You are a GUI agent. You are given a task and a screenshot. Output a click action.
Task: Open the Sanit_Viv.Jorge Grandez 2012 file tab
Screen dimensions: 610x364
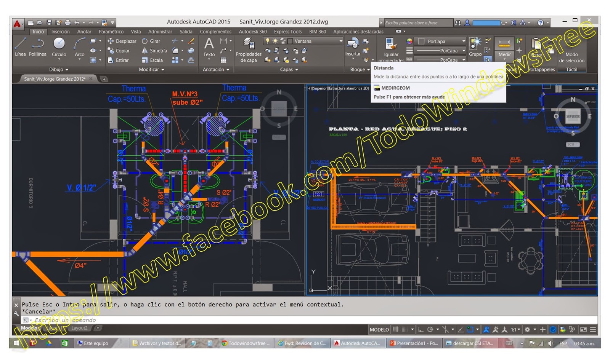click(x=55, y=79)
